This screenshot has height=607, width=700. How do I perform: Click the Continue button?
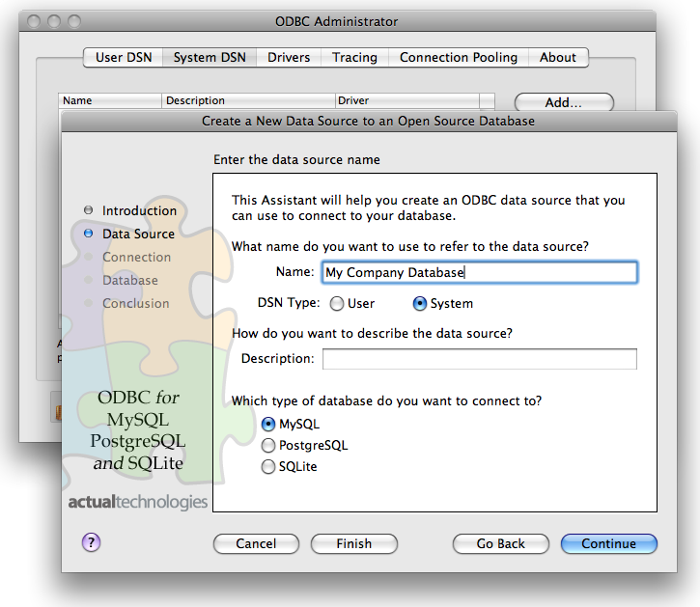click(609, 543)
